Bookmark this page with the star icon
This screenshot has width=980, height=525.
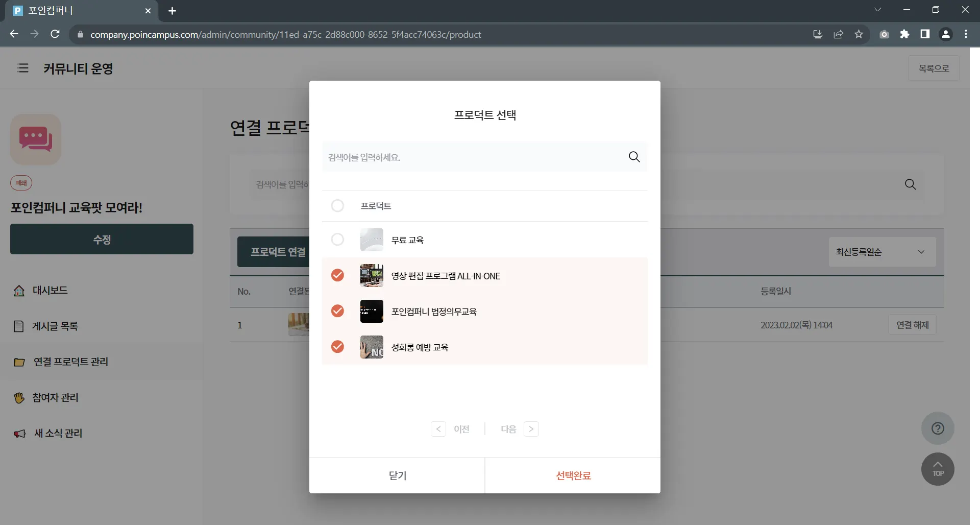point(859,34)
